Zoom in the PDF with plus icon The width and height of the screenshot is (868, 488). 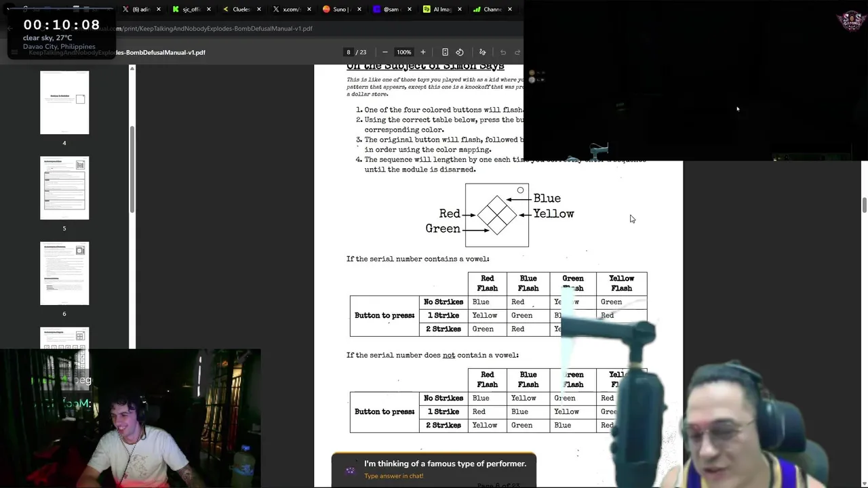tap(423, 52)
